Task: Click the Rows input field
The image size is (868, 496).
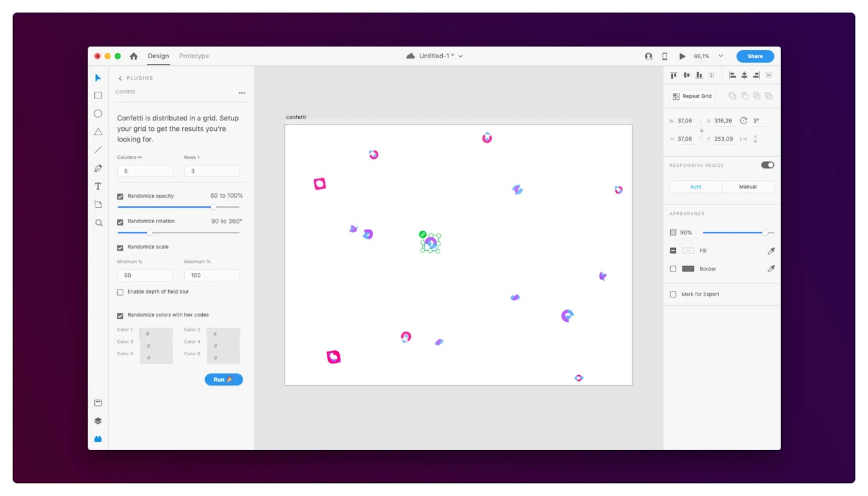Action: click(x=212, y=171)
